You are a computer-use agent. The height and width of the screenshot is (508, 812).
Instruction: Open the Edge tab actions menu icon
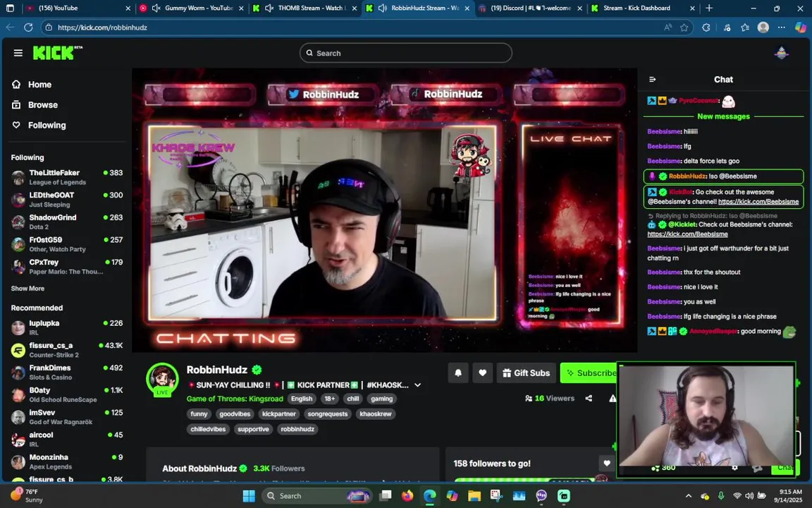point(10,8)
